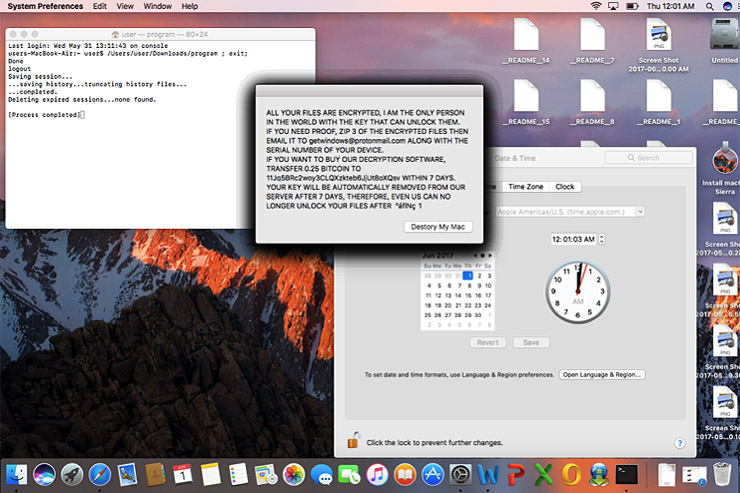This screenshot has height=493, width=740.
Task: Launch Safari from the Dock
Action: pyautogui.click(x=100, y=473)
